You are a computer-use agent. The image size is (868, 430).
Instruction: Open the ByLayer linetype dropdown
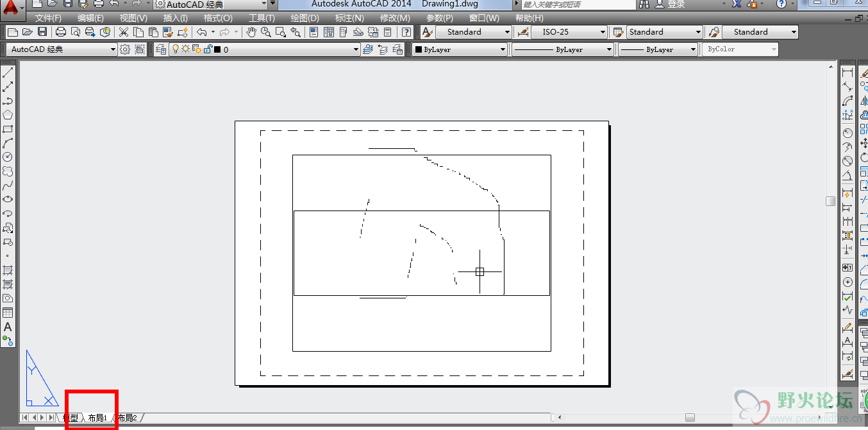pos(563,49)
